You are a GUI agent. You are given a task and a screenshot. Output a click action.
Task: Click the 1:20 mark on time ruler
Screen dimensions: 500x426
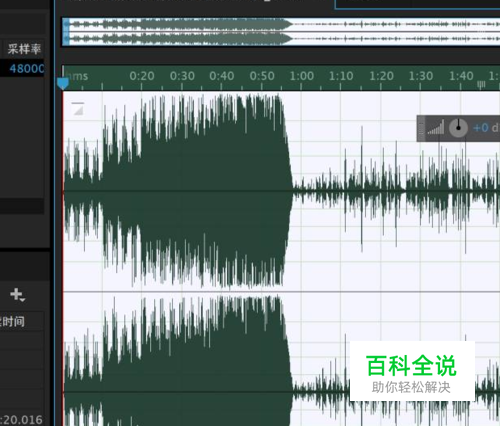[381, 76]
